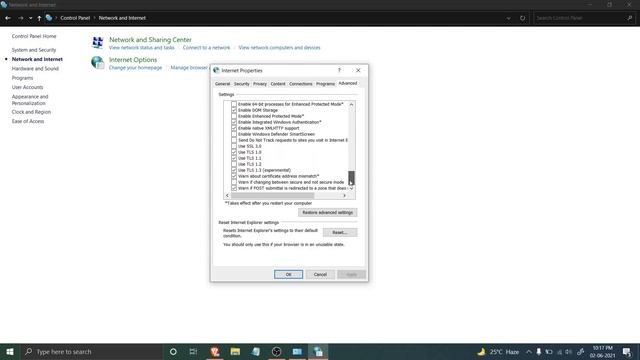This screenshot has width=640, height=360.
Task: Toggle Enable Enhanced Protected Mode checkbox
Action: click(x=234, y=116)
